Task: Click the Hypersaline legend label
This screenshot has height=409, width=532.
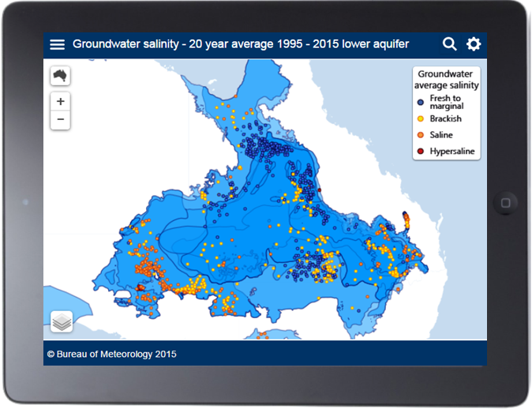Action: point(452,152)
